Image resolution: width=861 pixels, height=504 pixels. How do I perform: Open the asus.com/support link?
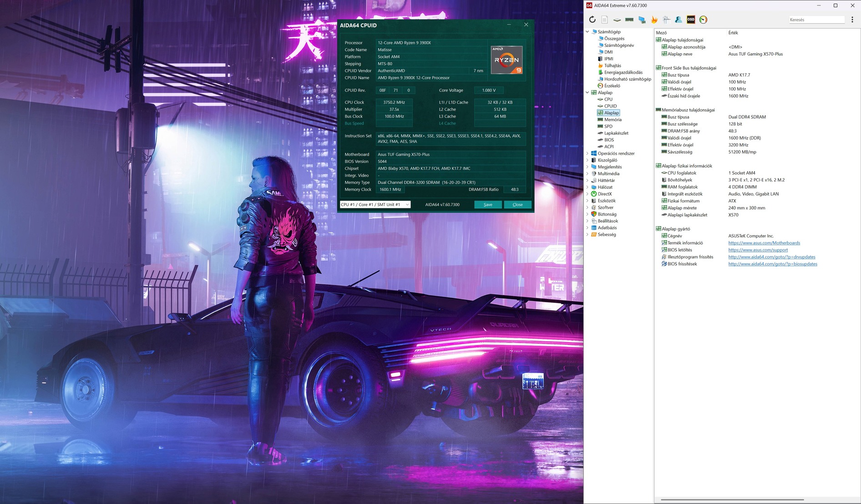coord(758,250)
